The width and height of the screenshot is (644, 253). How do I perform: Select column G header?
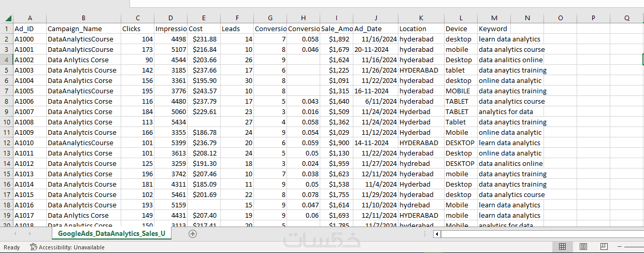pos(270,18)
